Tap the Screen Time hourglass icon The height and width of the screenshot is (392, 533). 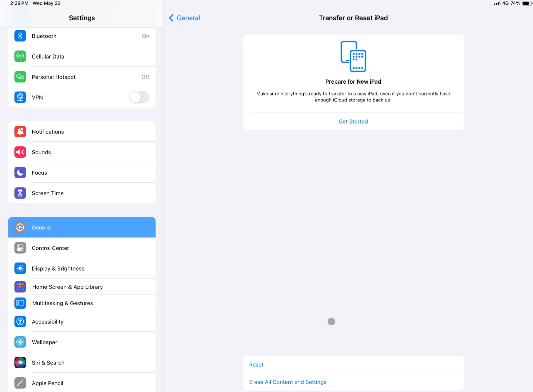point(20,193)
